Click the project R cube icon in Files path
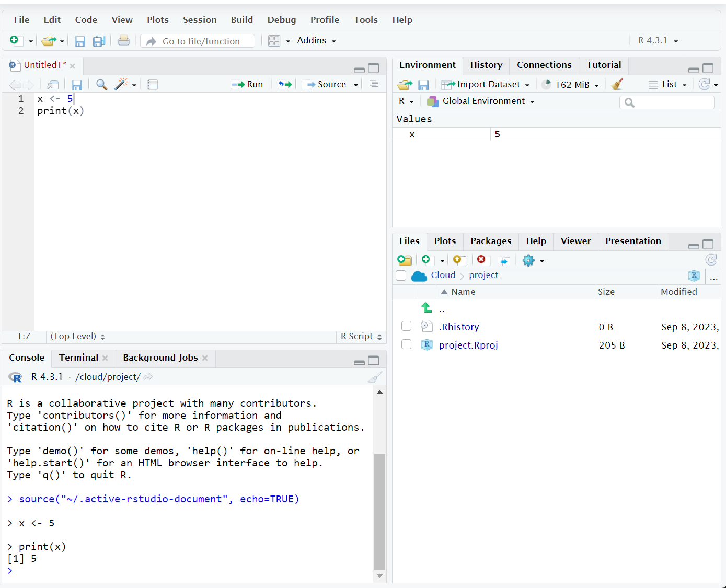 coord(694,275)
